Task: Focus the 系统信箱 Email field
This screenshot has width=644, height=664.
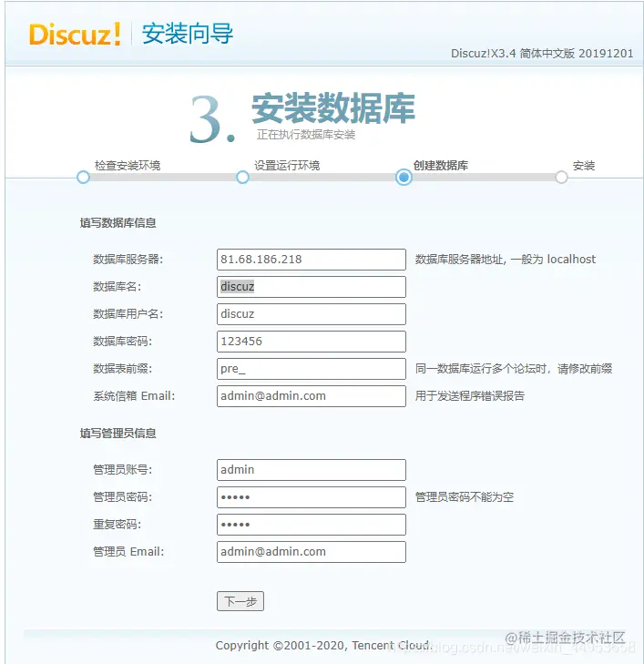Action: 312,396
